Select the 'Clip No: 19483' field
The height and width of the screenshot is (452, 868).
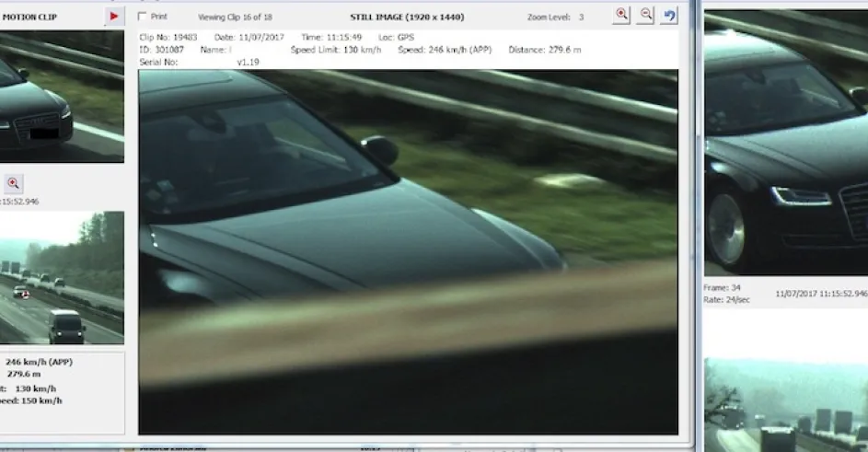(168, 37)
